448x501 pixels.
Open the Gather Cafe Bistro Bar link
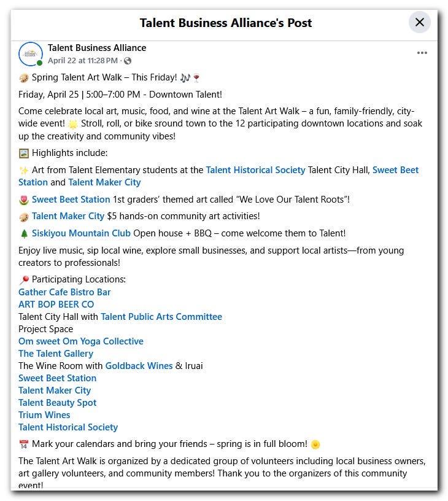[64, 292]
